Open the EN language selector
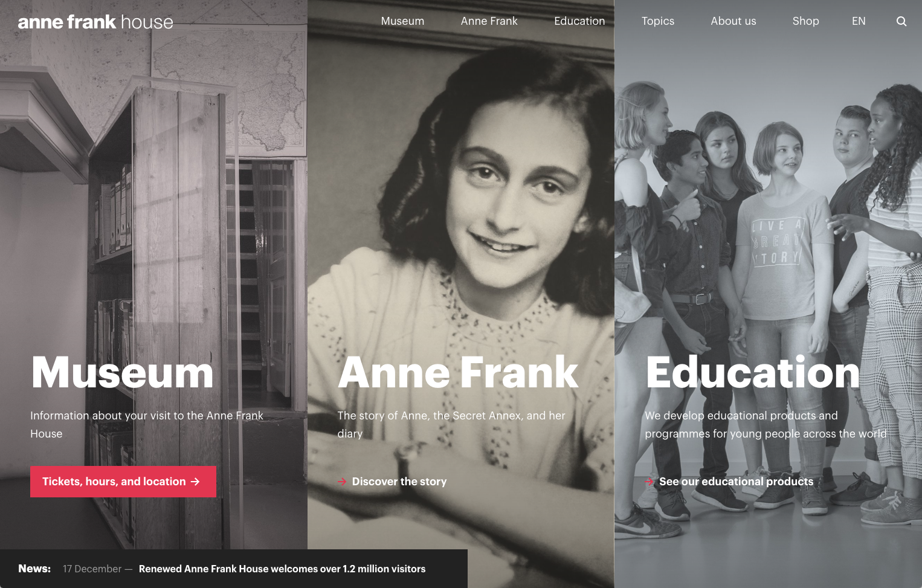Screen dimensions: 922x588 [x=859, y=21]
